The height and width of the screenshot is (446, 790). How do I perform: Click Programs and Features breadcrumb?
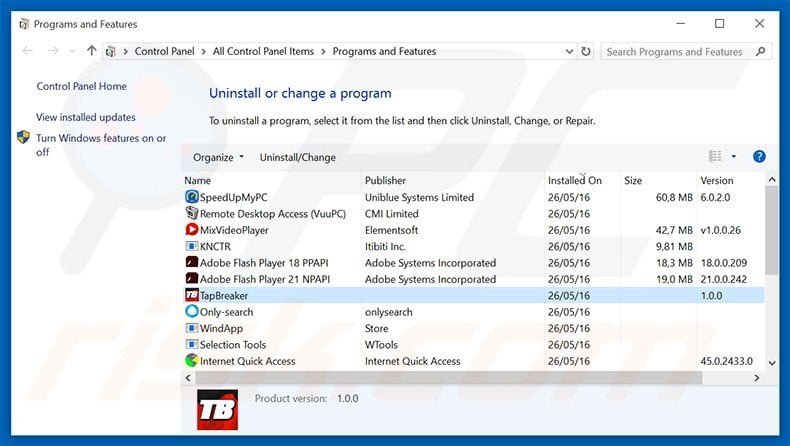pos(384,51)
